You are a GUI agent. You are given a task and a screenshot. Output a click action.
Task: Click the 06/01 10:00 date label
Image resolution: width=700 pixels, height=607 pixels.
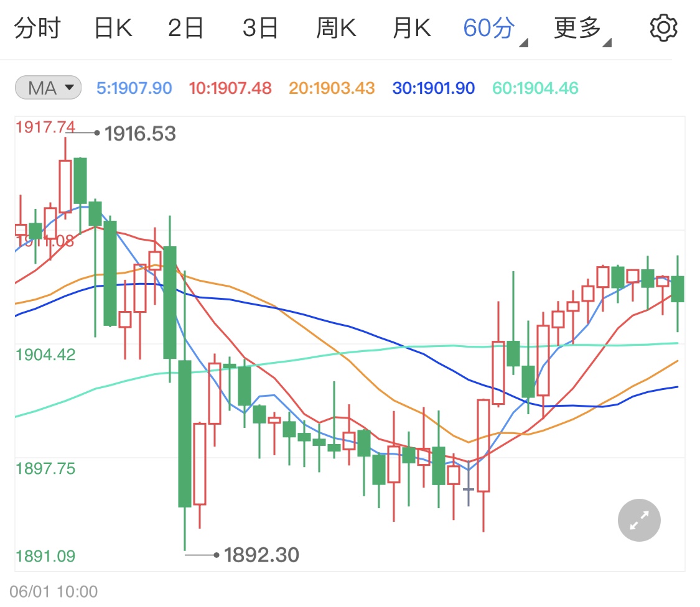coord(54,591)
